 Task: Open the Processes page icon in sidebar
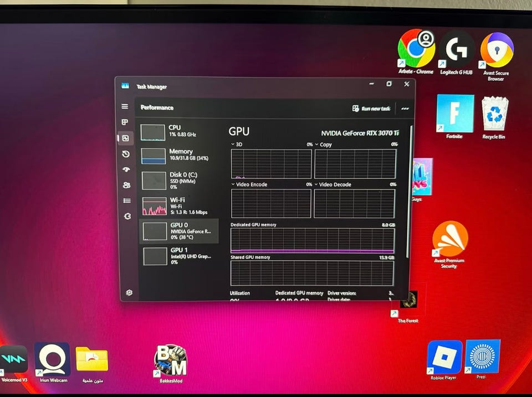pos(125,122)
